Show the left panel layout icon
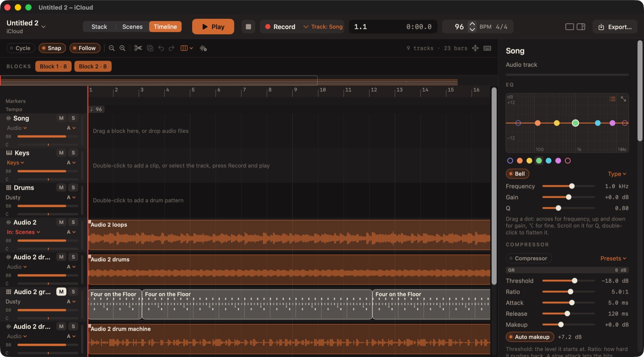 tap(570, 27)
